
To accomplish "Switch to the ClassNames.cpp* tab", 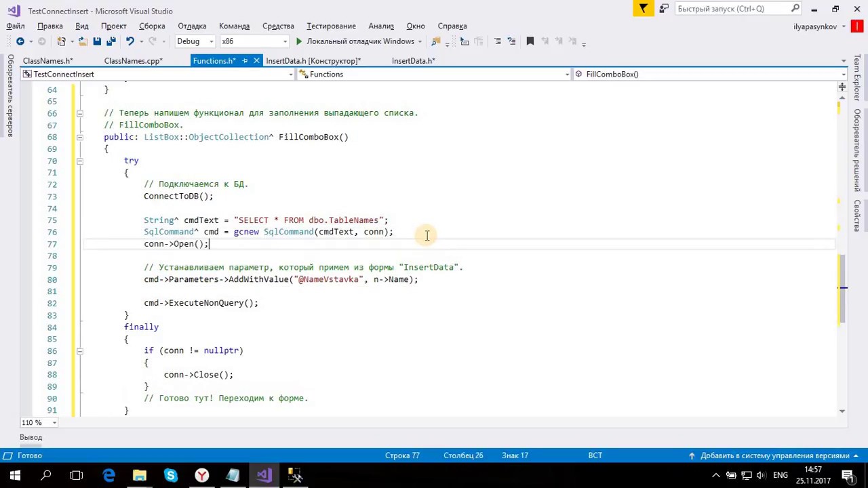I will click(133, 61).
